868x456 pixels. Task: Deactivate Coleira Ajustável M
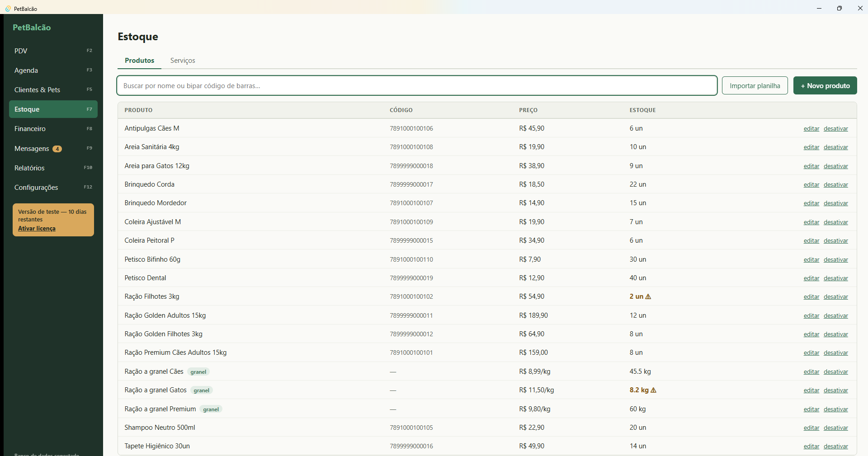(836, 222)
